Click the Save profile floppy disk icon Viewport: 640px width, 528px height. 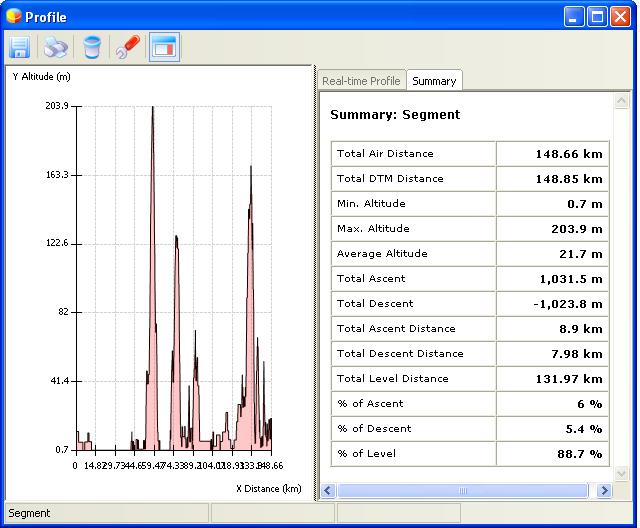(19, 47)
